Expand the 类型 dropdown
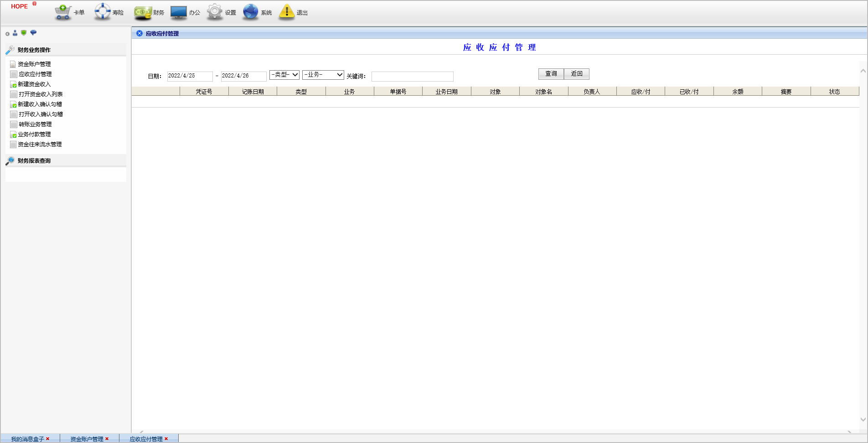The height and width of the screenshot is (443, 868). [x=284, y=75]
